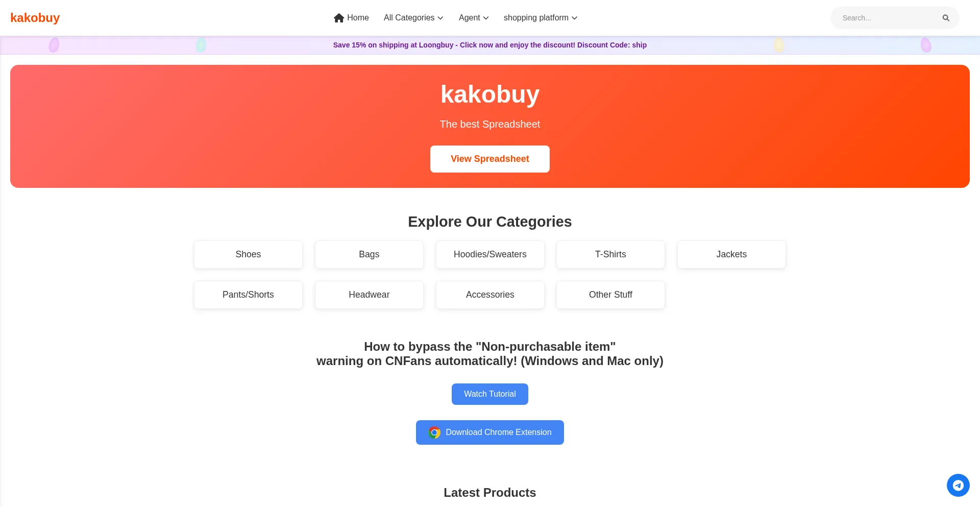The width and height of the screenshot is (980, 507).
Task: Browse the Hoodies/Sweaters category
Action: point(490,254)
